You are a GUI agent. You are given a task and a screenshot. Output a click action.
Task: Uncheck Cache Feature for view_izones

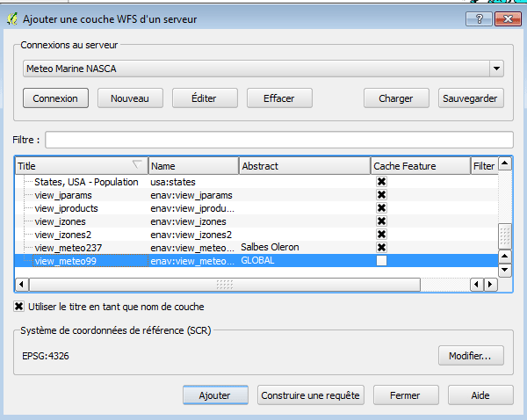381,221
